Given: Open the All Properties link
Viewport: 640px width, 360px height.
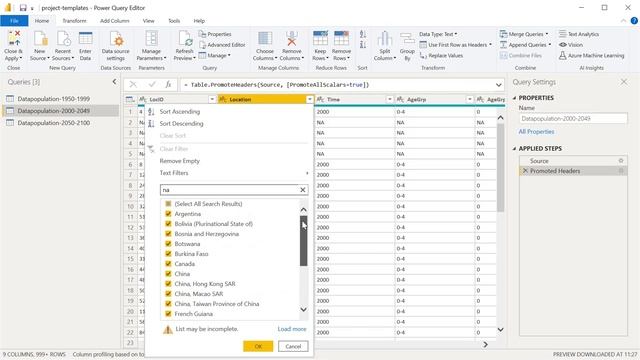Looking at the screenshot, I should 536,132.
